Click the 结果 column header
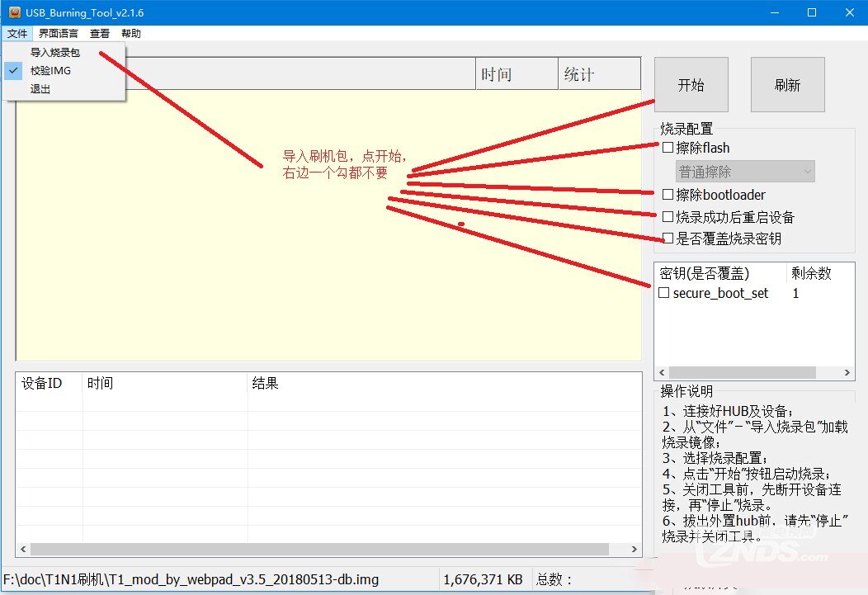Viewport: 868px width, 595px height. [445, 383]
